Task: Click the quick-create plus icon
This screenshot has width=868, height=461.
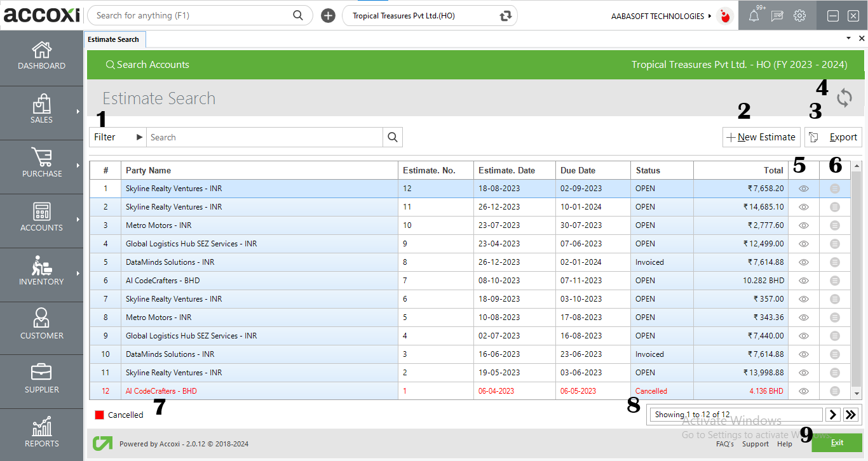Action: click(328, 15)
